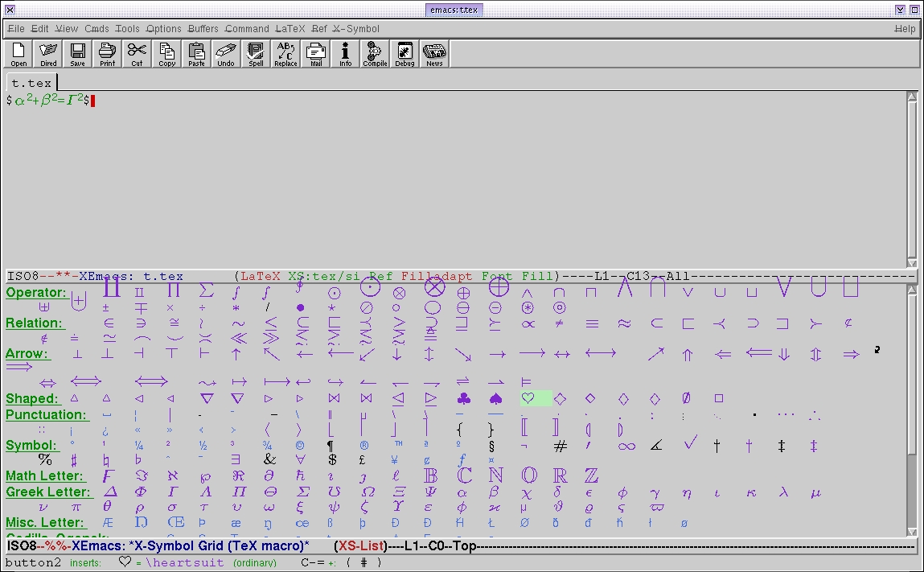
Task: Switch to the t.tex buffer tab
Action: pyautogui.click(x=31, y=83)
